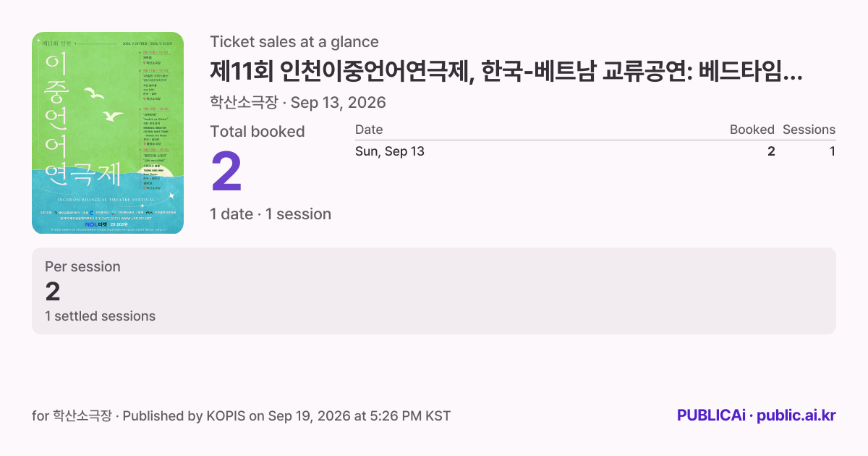Open the festival poster thumbnail
868x456 pixels.
pyautogui.click(x=108, y=133)
